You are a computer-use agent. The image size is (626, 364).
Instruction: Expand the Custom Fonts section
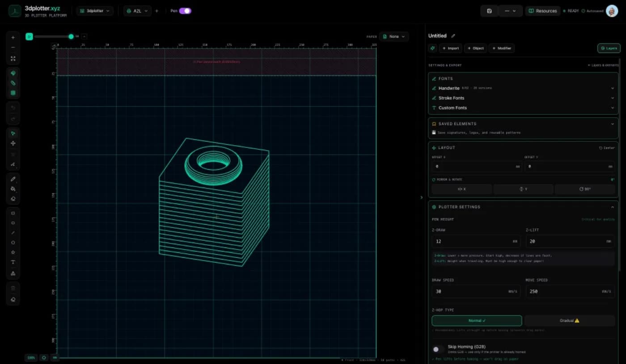523,108
